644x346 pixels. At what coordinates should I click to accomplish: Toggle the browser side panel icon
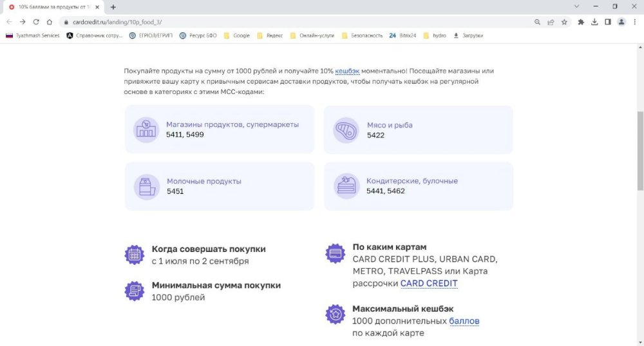pyautogui.click(x=608, y=21)
